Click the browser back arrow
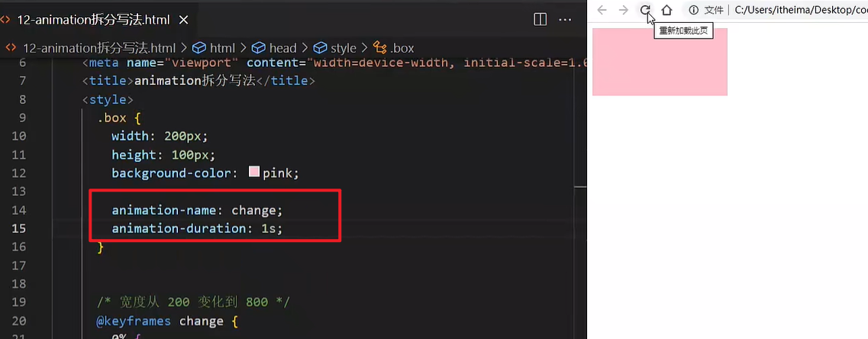 pos(602,10)
